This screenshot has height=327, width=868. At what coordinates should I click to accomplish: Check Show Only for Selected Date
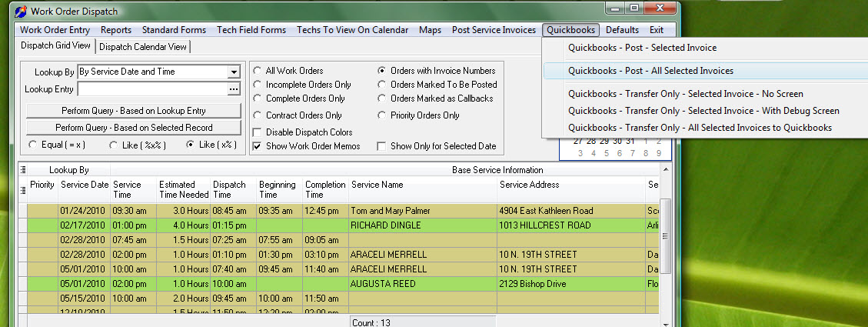[381, 146]
